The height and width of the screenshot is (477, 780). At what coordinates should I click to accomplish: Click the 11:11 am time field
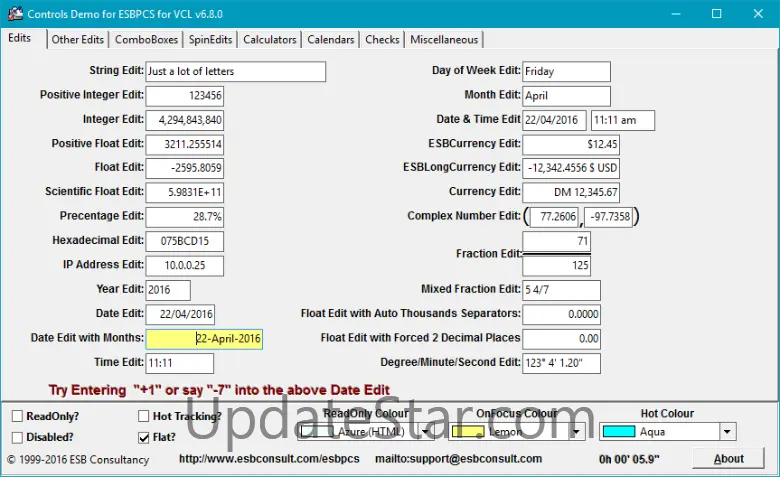[x=623, y=120]
